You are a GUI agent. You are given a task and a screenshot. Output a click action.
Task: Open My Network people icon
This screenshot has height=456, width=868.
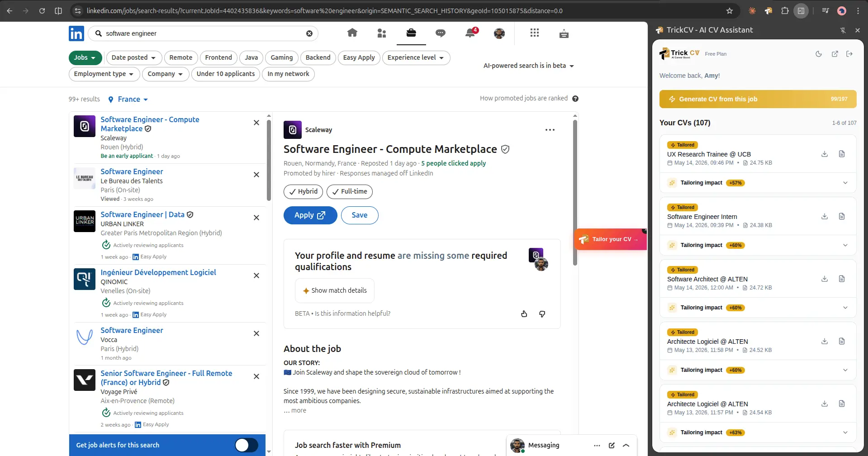point(382,33)
